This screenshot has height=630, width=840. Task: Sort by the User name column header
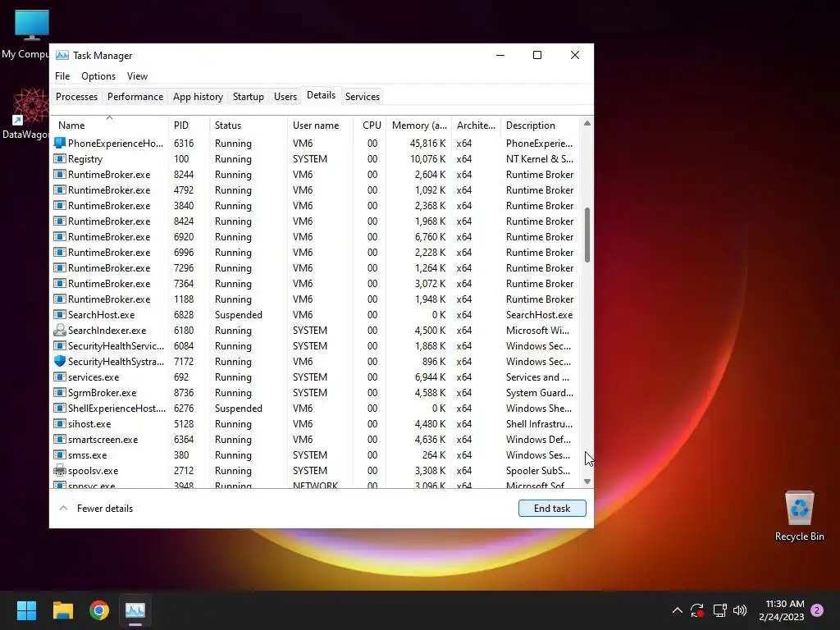pyautogui.click(x=320, y=126)
